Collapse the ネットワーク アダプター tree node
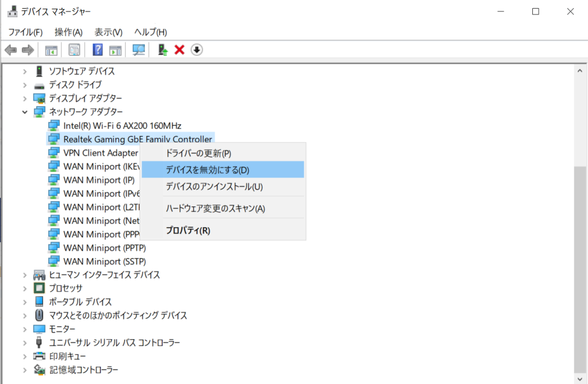The width and height of the screenshot is (588, 384). (x=25, y=112)
